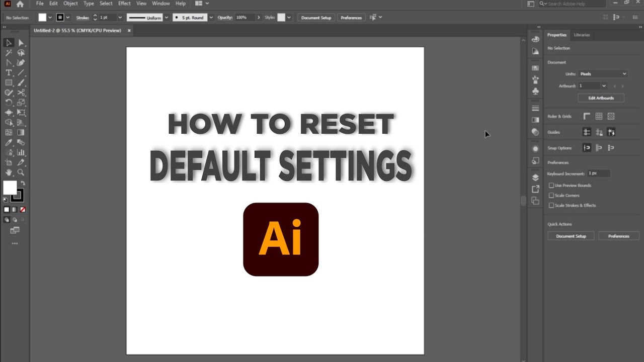This screenshot has height=362, width=644.
Task: Select the Scale tool
Action: (21, 103)
